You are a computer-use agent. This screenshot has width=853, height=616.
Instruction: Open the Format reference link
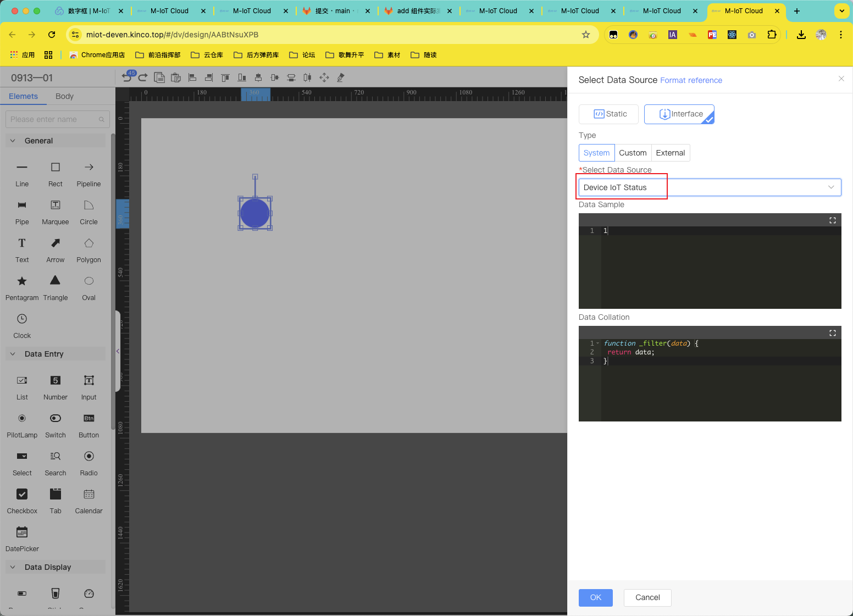[x=691, y=80]
